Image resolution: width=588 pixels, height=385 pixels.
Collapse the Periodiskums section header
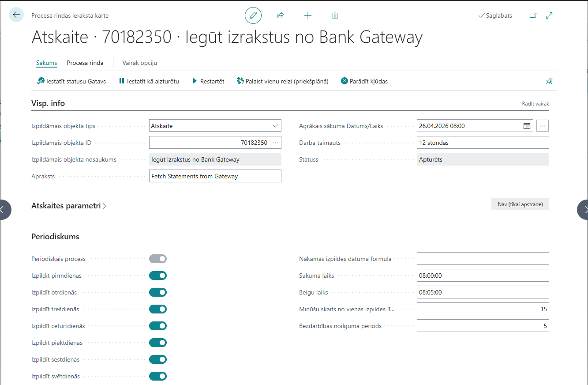coord(55,237)
